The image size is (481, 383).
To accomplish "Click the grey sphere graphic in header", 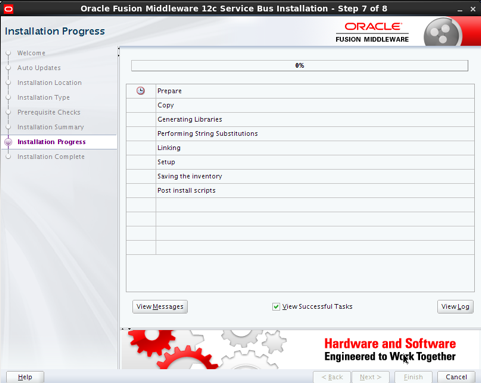I will pyautogui.click(x=442, y=33).
